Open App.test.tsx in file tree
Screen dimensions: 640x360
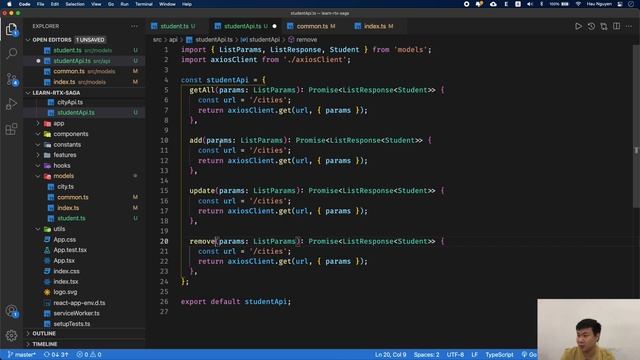click(70, 250)
